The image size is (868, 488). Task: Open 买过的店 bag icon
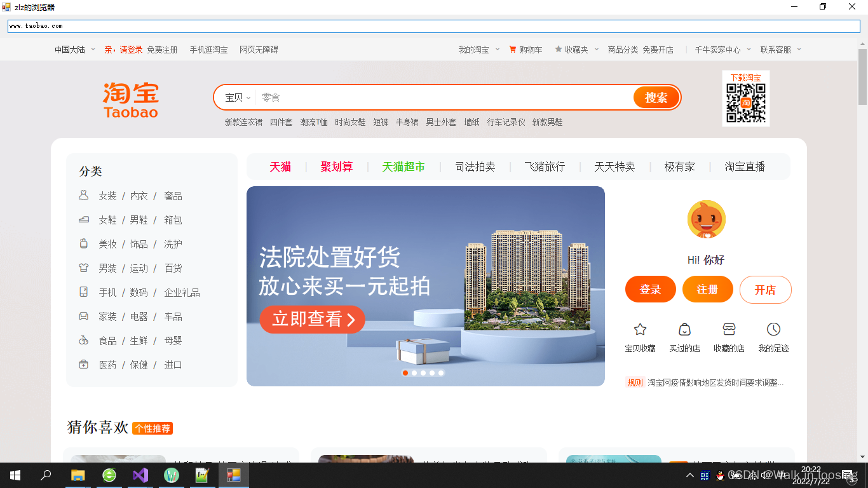tap(684, 329)
